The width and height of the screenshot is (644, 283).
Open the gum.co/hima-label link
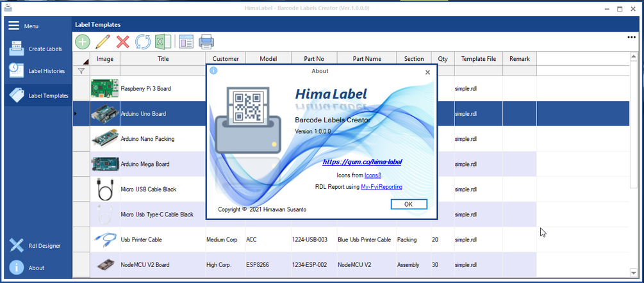click(362, 162)
